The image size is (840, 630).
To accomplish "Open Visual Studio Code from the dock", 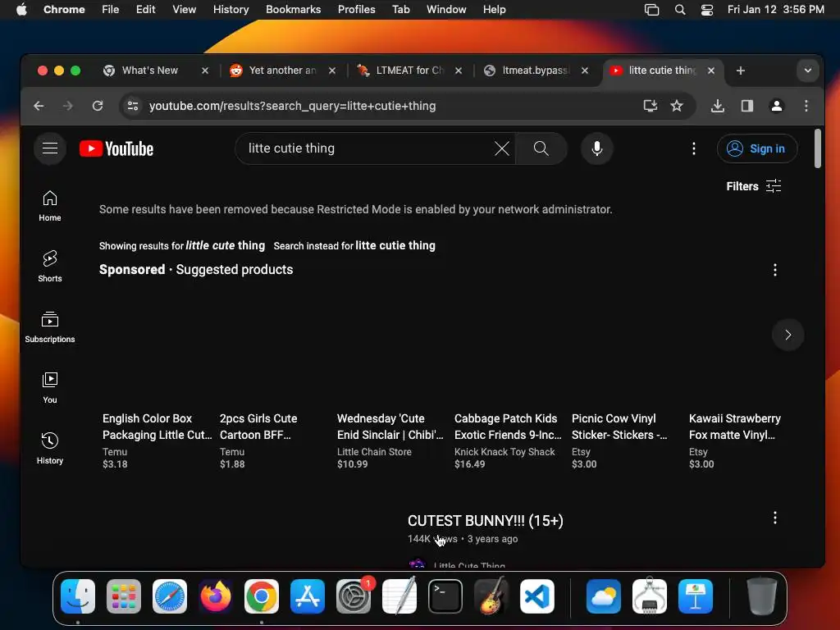I will [536, 596].
